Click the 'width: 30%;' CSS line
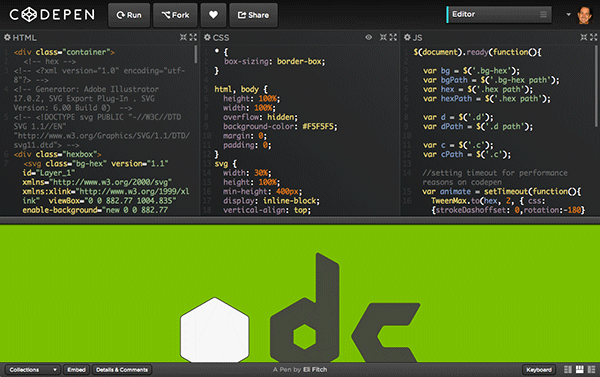Viewport: 600px width, 377px height. [247, 173]
